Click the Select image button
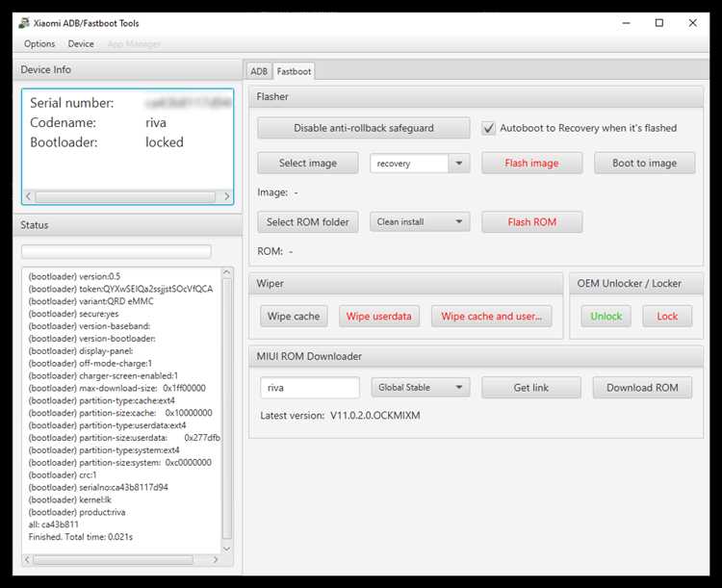Screen dimensions: 722x588 308,163
